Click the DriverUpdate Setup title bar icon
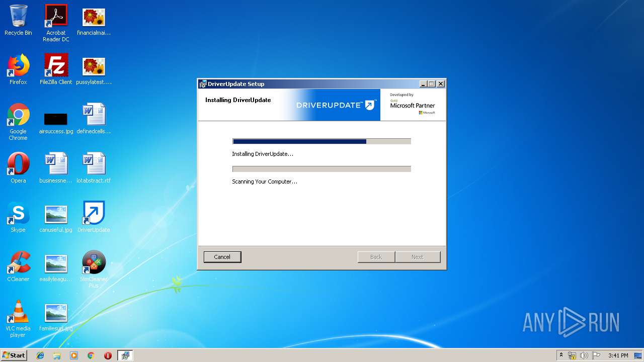Viewport: 644px width, 362px height. coord(203,84)
